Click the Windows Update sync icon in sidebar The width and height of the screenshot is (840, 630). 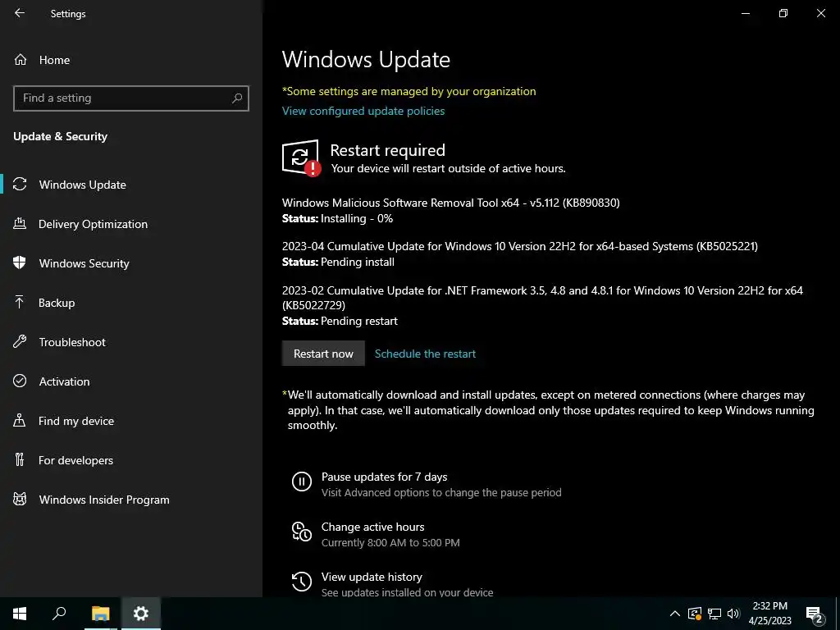pos(20,185)
